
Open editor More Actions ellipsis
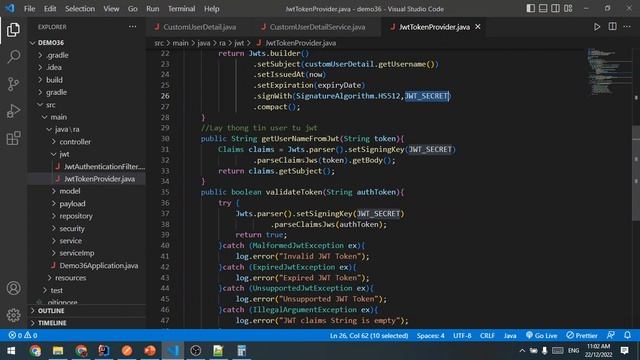[627, 27]
